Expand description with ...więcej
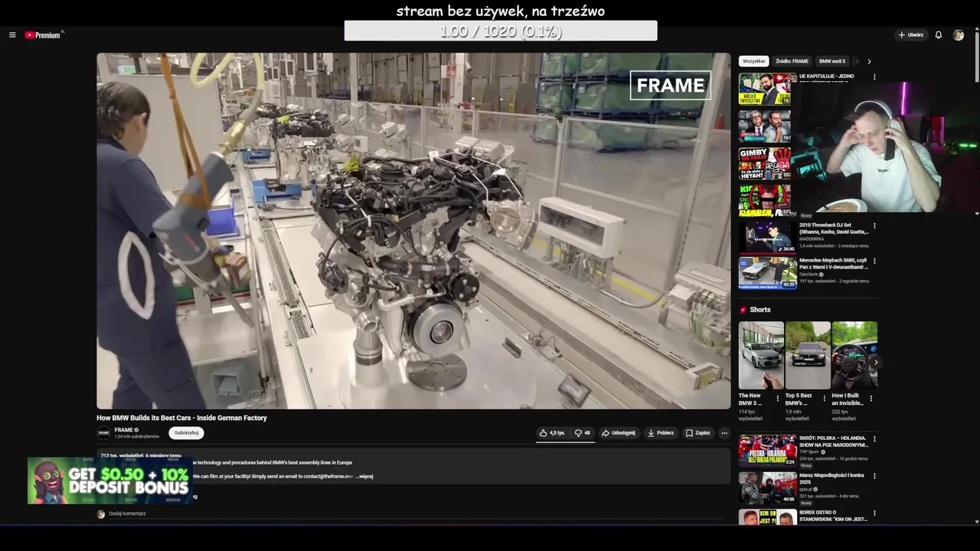This screenshot has width=980, height=551. coord(364,476)
